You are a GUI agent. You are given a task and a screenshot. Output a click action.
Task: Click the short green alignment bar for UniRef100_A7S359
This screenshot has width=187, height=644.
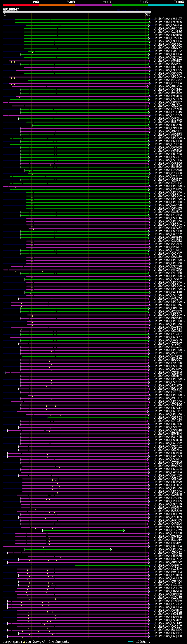[x=83, y=530]
